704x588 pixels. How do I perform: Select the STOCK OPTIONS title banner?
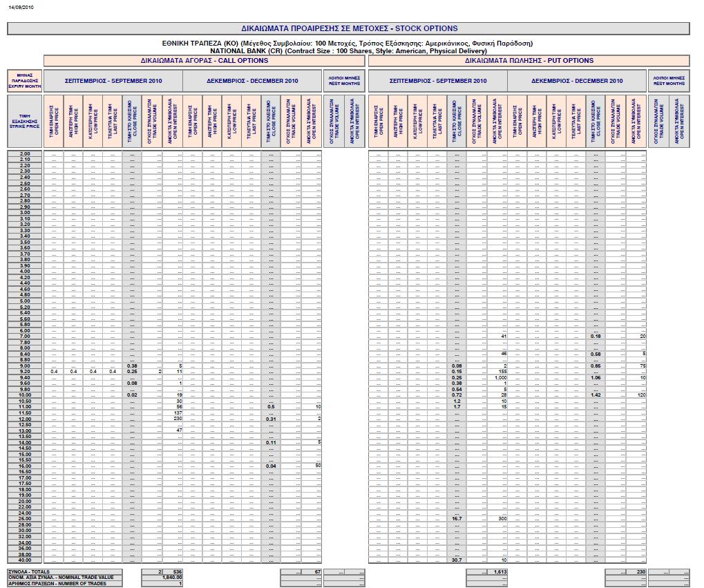(348, 28)
